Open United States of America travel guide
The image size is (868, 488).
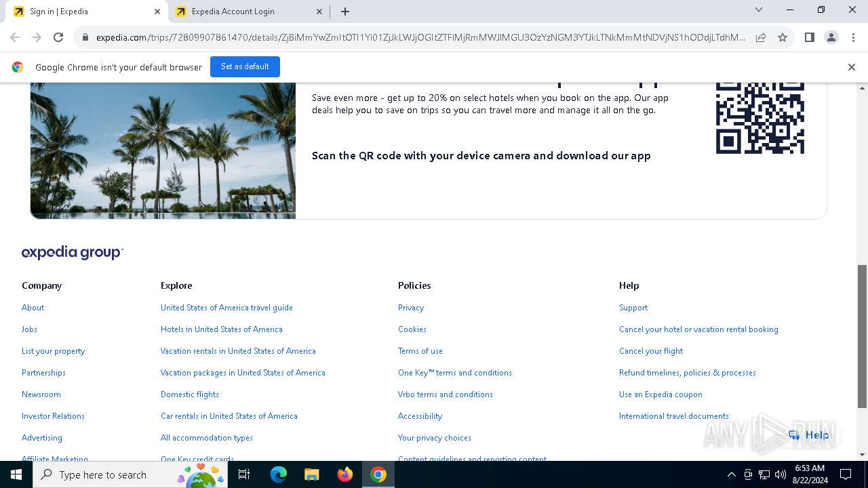click(x=226, y=308)
